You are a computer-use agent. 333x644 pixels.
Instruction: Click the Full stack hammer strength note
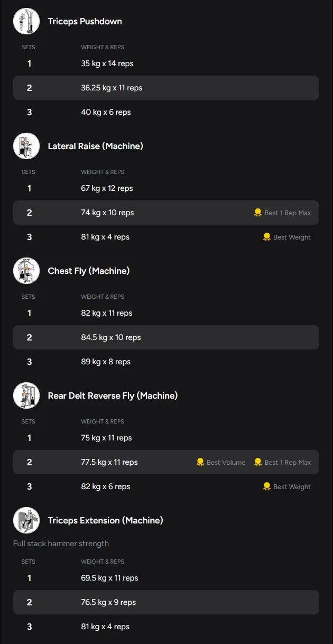tap(61, 544)
